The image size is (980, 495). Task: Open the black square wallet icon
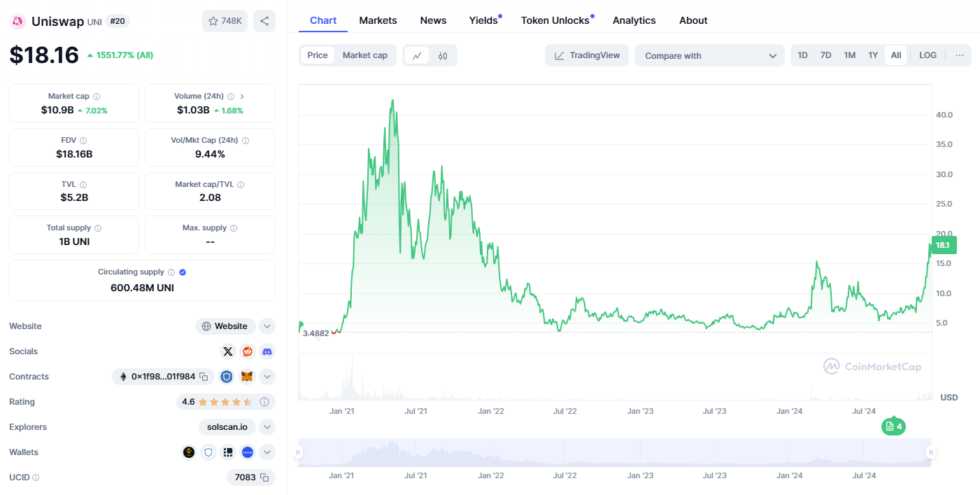point(227,452)
